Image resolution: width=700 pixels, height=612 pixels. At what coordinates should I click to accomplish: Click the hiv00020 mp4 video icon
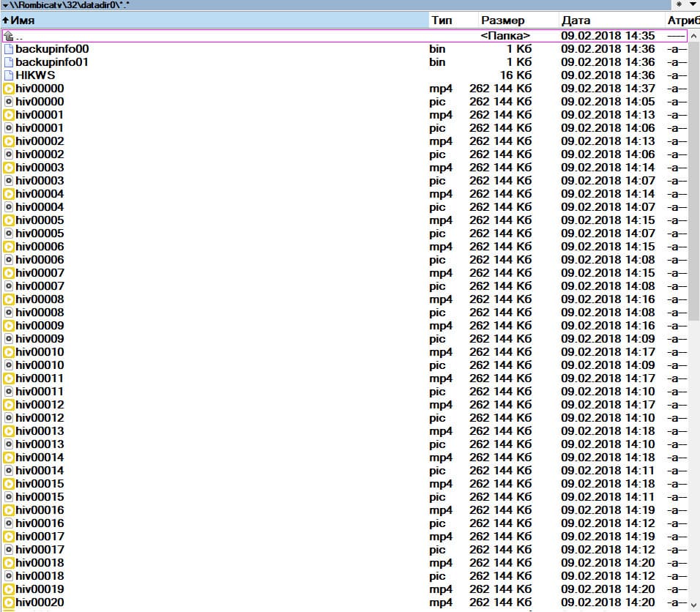[x=9, y=602]
